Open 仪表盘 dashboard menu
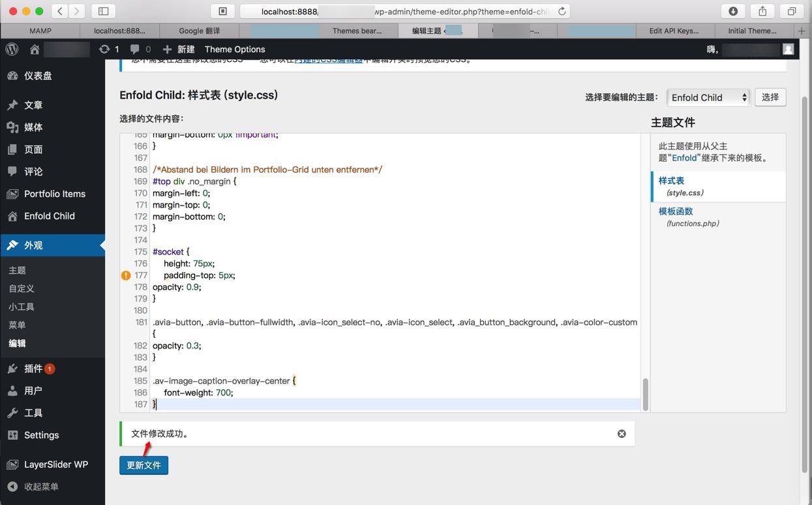 tap(52, 76)
